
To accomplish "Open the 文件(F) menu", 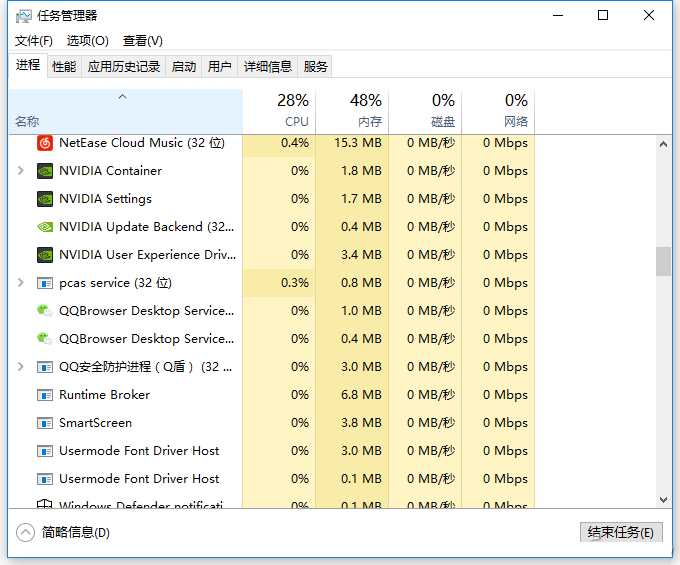I will pos(34,41).
